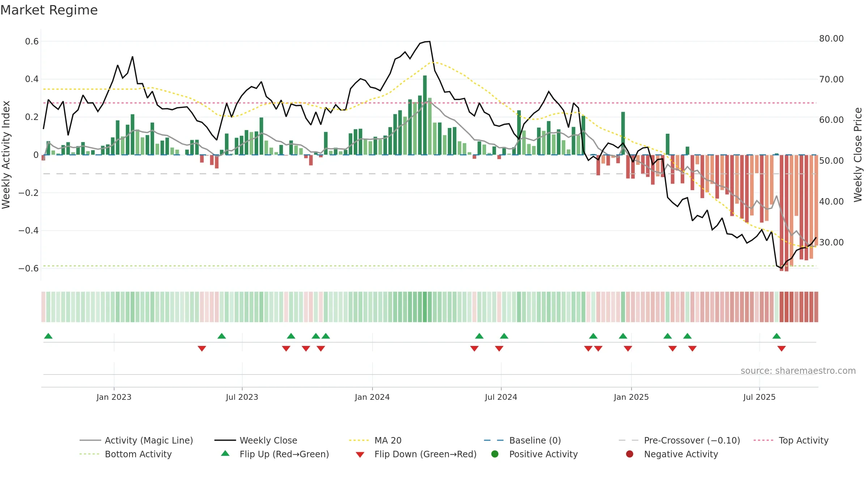Click the Weekly Close Price axis title
The image size is (868, 488).
[858, 155]
